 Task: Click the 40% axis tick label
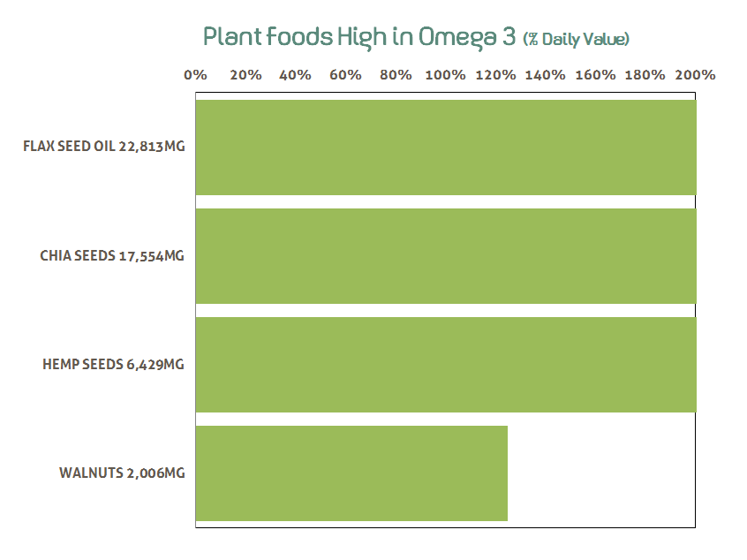click(295, 75)
